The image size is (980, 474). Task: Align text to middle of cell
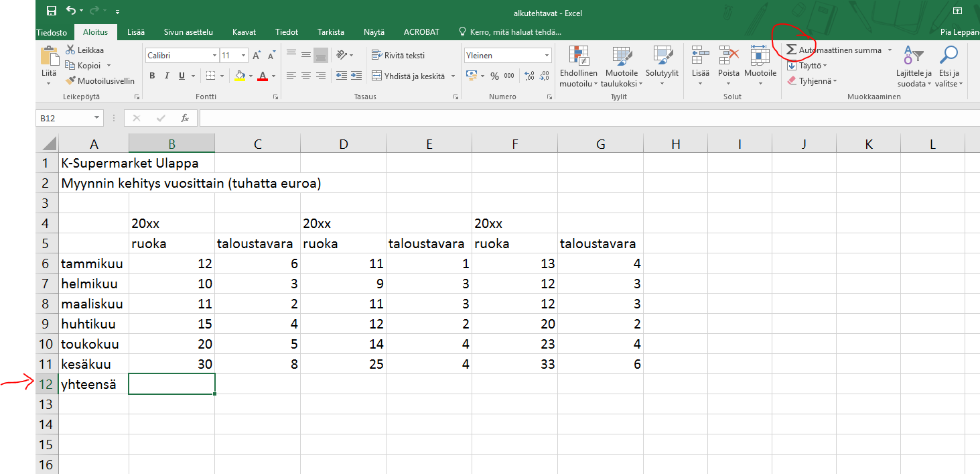click(306, 55)
